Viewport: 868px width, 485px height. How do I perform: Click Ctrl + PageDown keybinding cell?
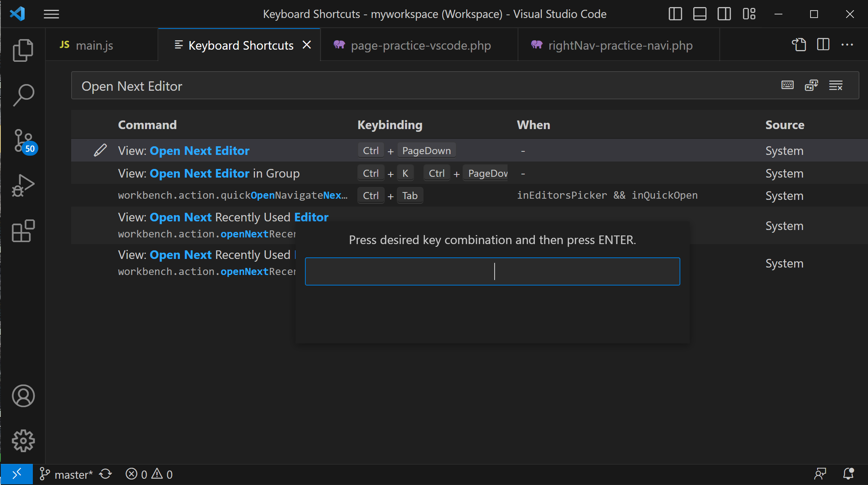point(407,151)
